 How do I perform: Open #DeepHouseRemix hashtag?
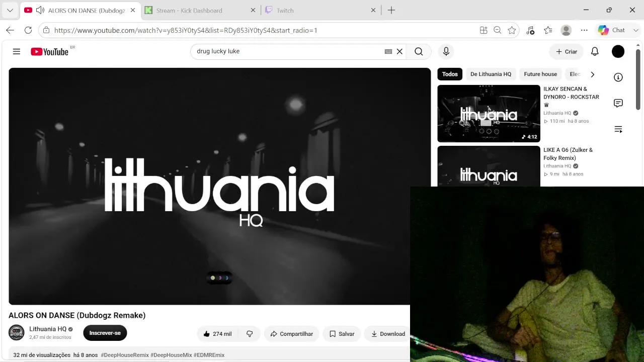125,355
